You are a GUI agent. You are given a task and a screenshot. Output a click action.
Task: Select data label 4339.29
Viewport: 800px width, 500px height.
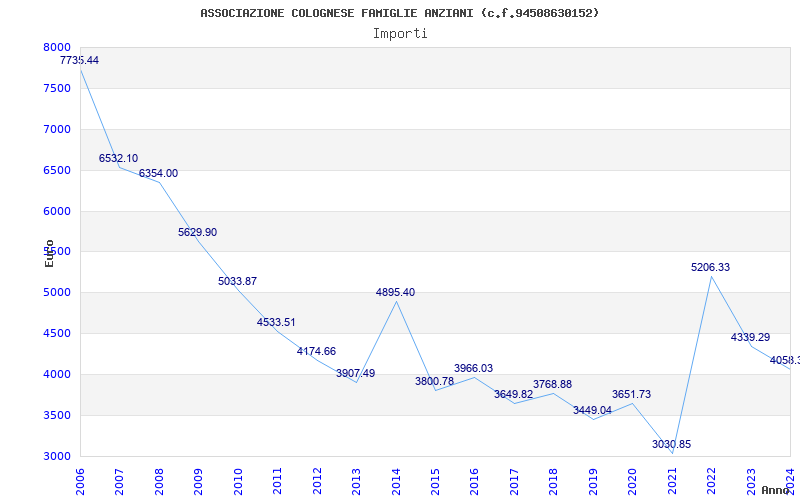pos(751,337)
